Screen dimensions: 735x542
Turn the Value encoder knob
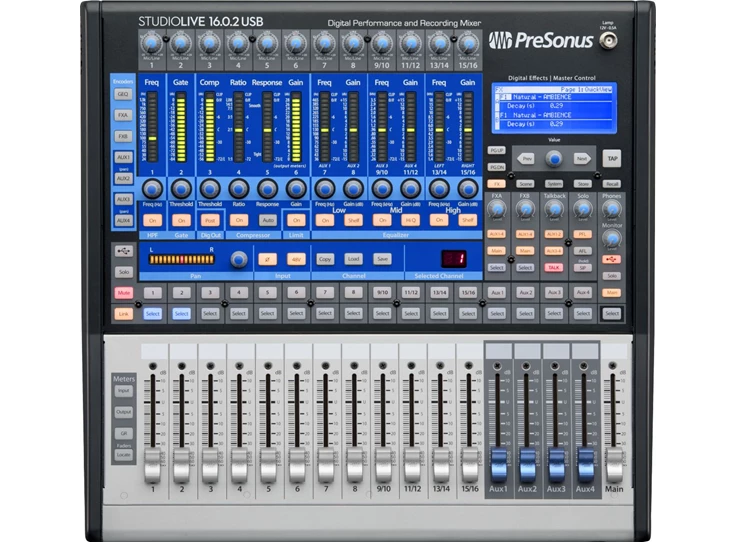[x=554, y=158]
